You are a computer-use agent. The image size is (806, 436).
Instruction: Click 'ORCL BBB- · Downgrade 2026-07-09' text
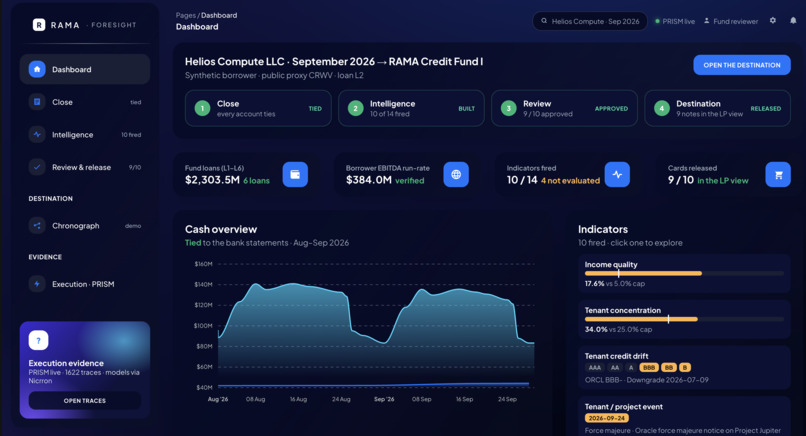(x=647, y=380)
